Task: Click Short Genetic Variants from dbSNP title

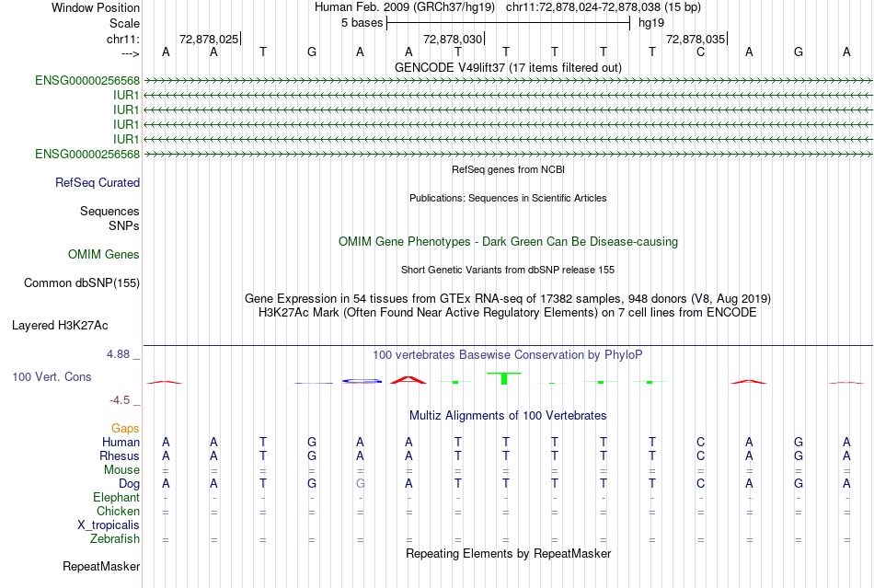Action: coord(508,270)
